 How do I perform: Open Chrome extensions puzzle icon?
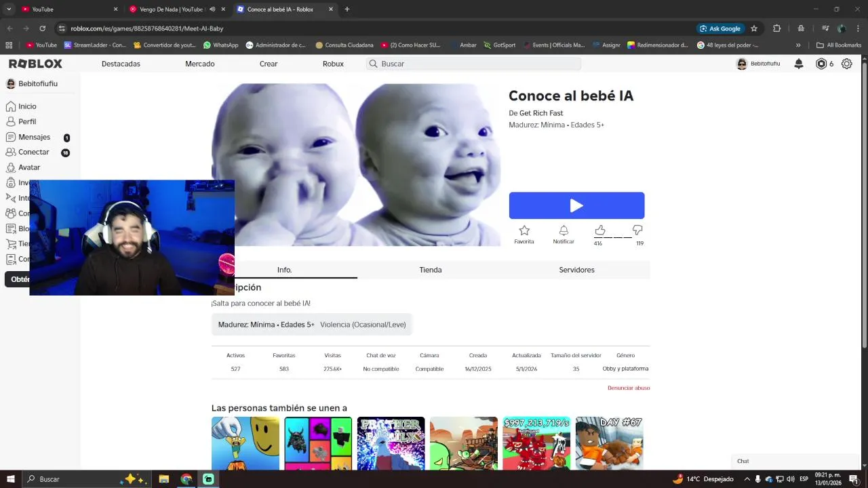(777, 28)
